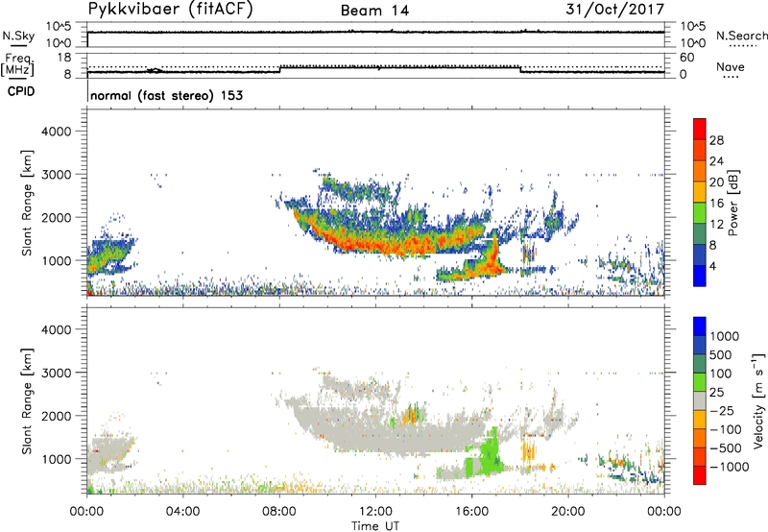This screenshot has height=532, width=768.
Task: Click the '-100' tick on Velocity colorbar
Action: pyautogui.click(x=726, y=429)
